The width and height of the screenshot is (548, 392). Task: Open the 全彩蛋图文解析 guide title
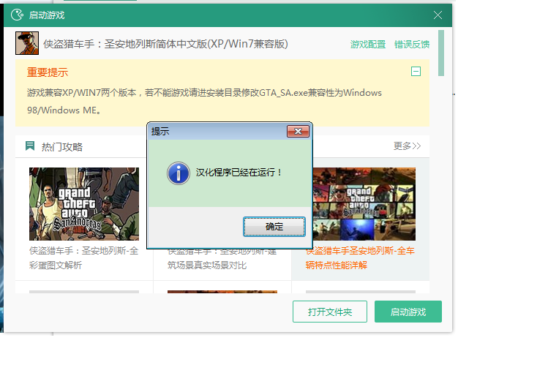[x=84, y=258]
